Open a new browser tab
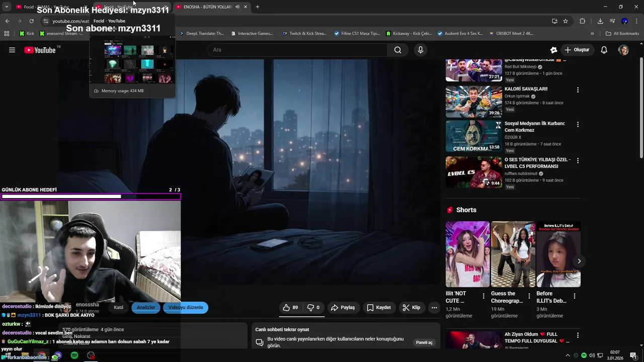 [257, 7]
